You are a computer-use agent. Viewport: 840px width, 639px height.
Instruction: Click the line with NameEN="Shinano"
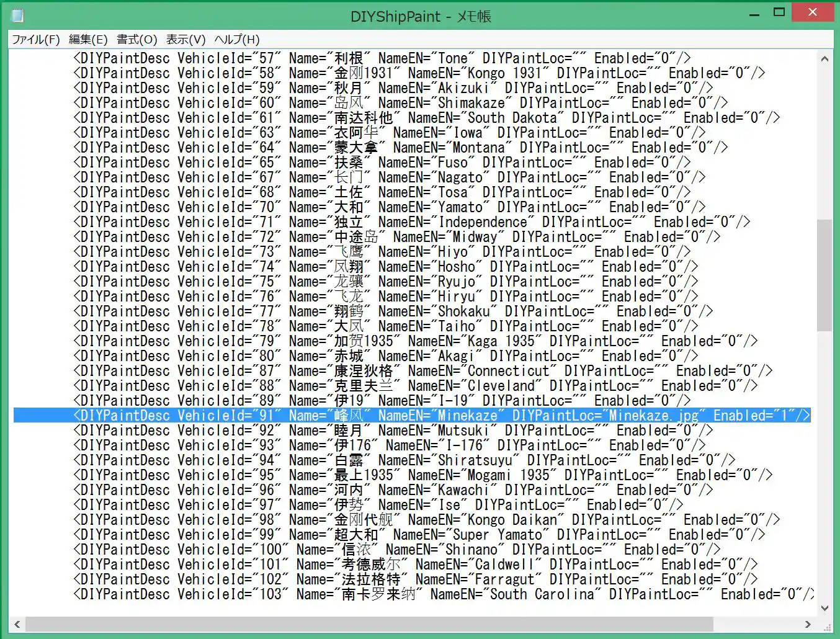tap(396, 550)
